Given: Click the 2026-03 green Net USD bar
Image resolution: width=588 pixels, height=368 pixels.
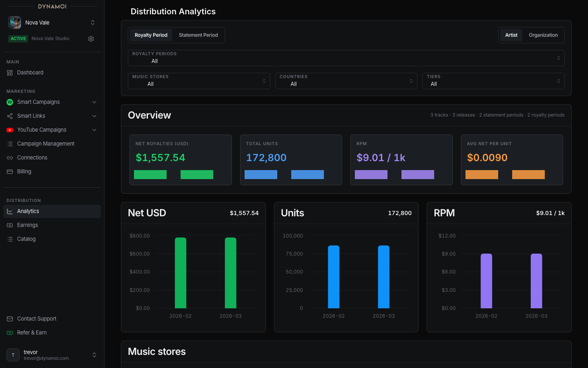Looking at the screenshot, I should (x=231, y=273).
